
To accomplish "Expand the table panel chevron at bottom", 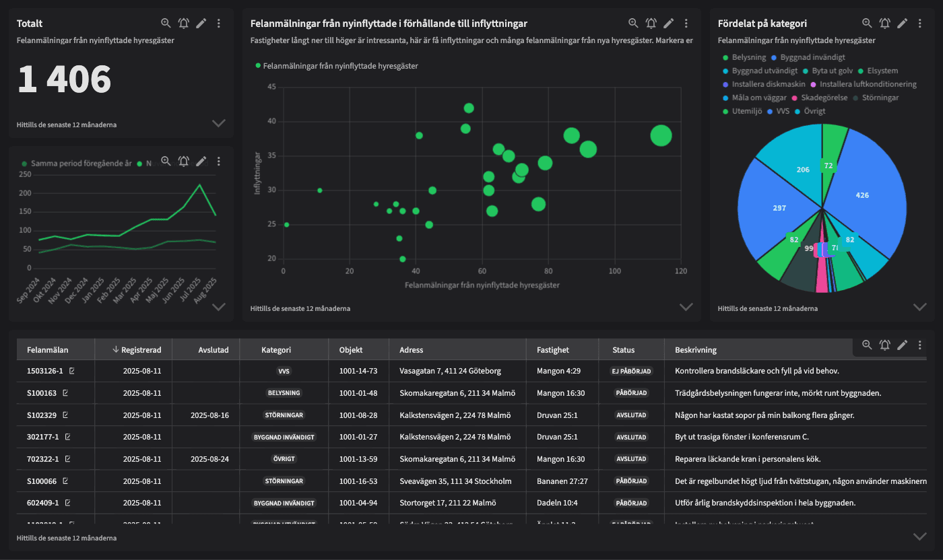I will [x=919, y=536].
